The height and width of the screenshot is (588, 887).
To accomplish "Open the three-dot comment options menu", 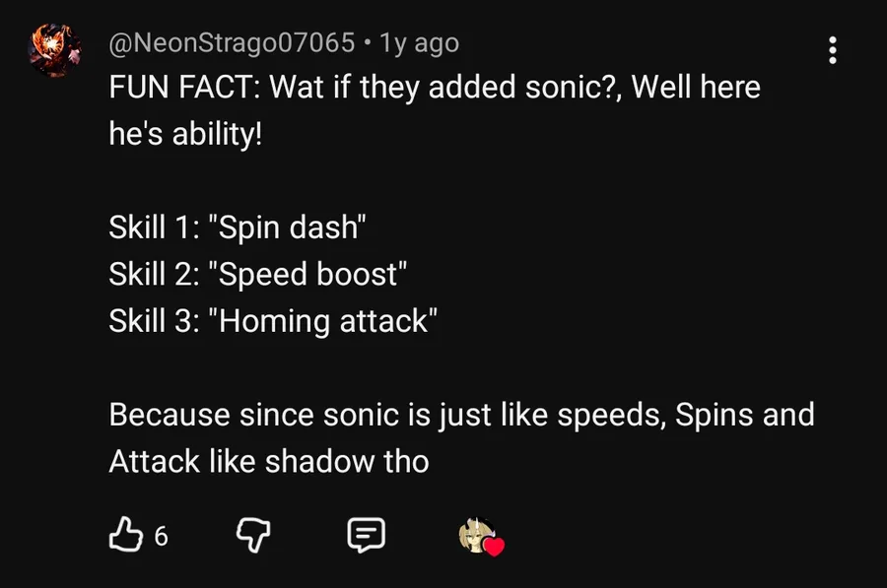I will pos(833,50).
